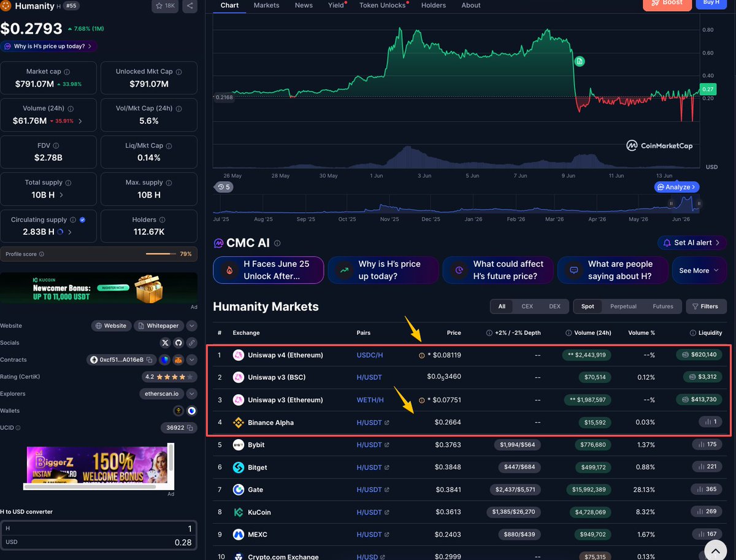Switch to the Chart tab

tap(229, 5)
